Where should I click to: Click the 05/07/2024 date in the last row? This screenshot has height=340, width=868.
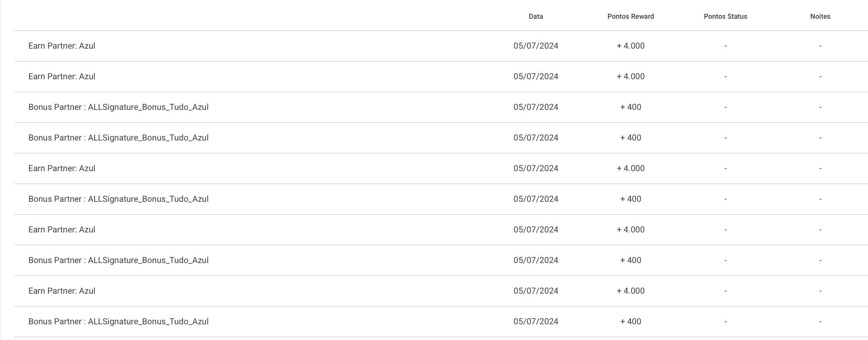click(x=536, y=322)
